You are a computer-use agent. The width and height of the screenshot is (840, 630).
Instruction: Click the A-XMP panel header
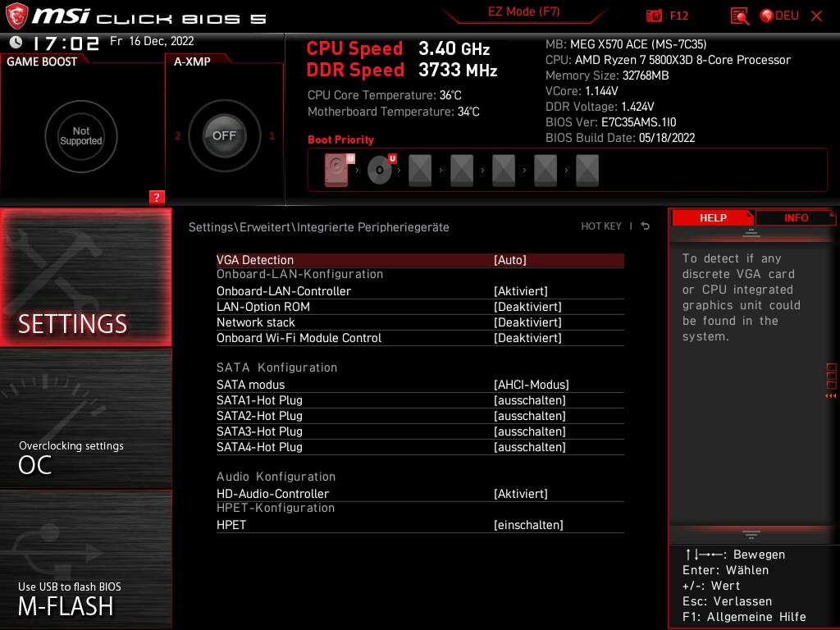pyautogui.click(x=192, y=62)
